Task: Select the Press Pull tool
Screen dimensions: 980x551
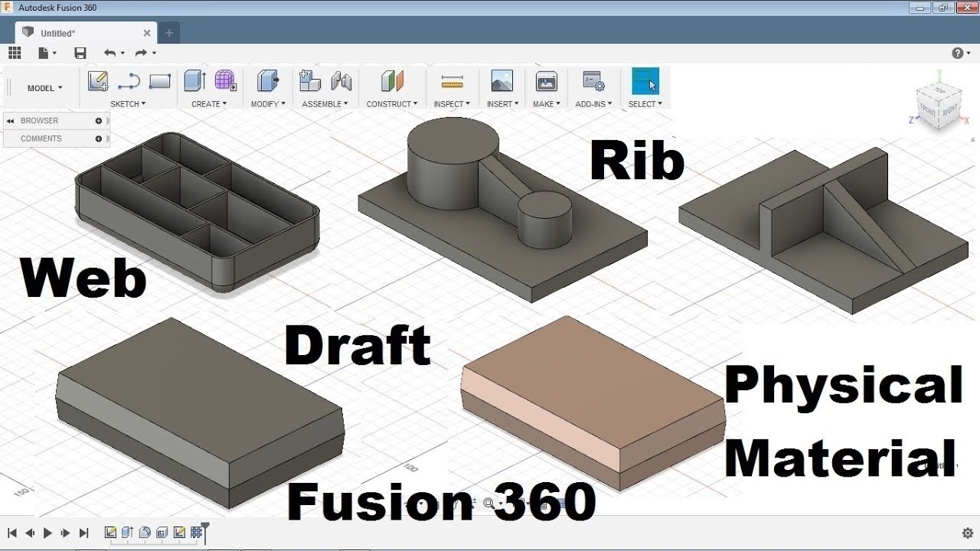Action: pos(268,81)
